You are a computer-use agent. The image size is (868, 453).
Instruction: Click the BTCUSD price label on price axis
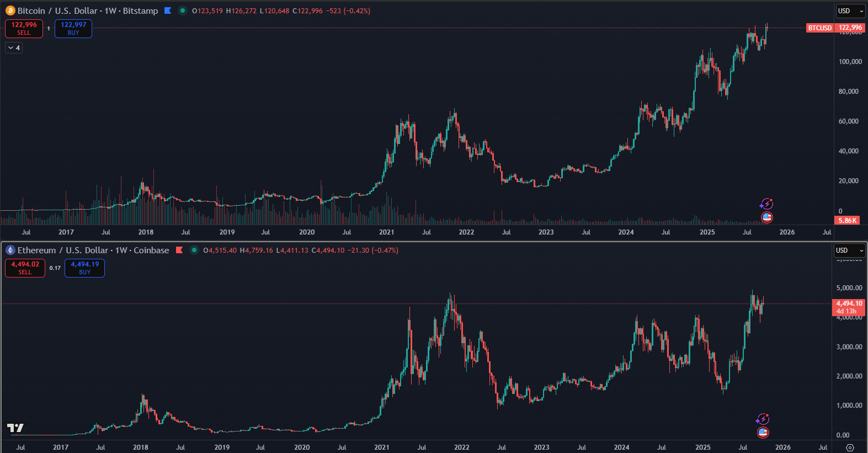point(819,28)
